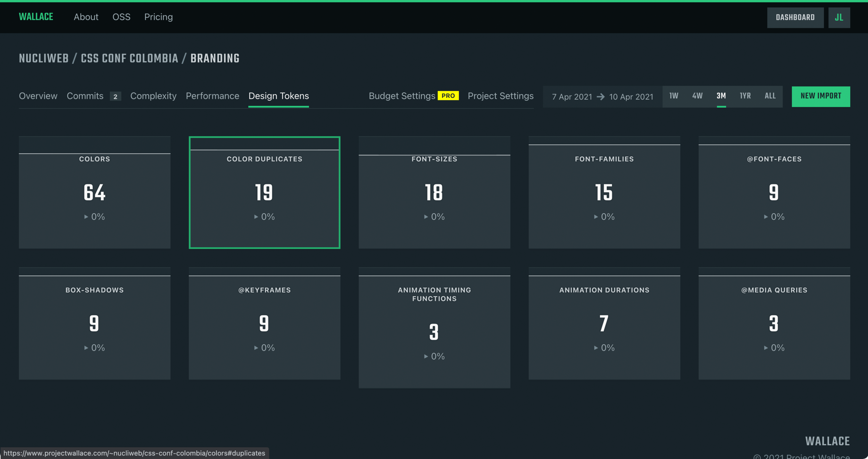Image resolution: width=868 pixels, height=459 pixels.
Task: Select the 1W time range
Action: tap(674, 96)
